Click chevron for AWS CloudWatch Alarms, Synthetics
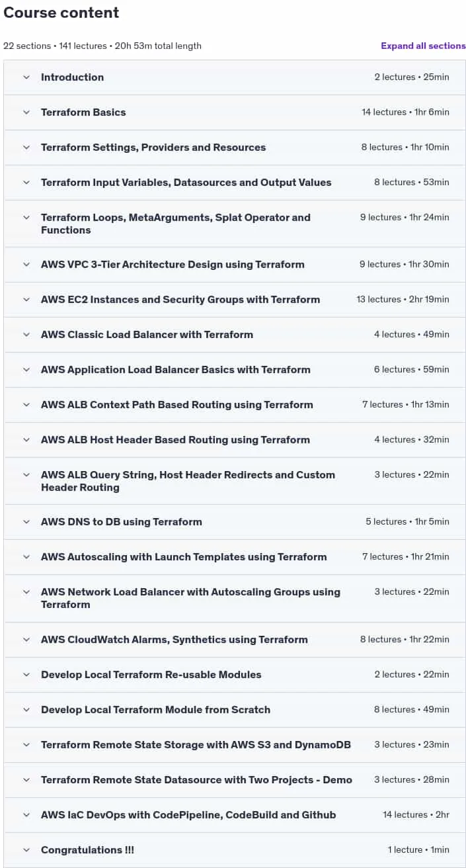The width and height of the screenshot is (466, 868). tap(26, 640)
